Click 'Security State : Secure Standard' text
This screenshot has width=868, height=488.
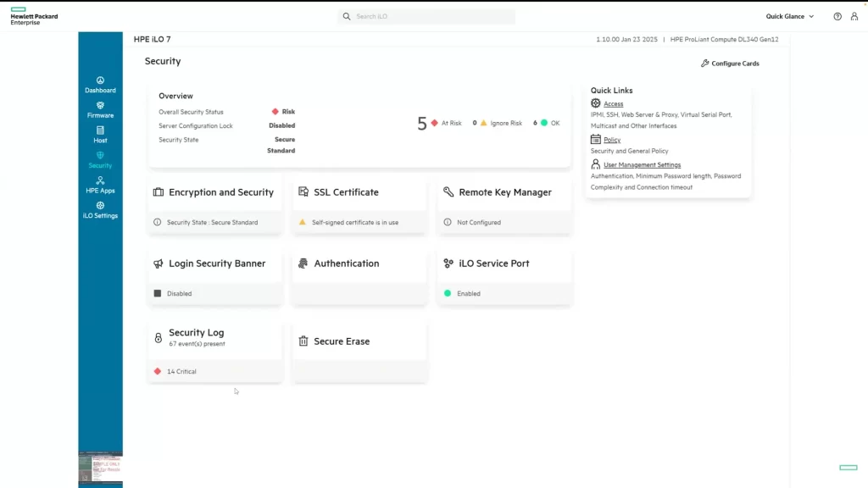(x=213, y=223)
